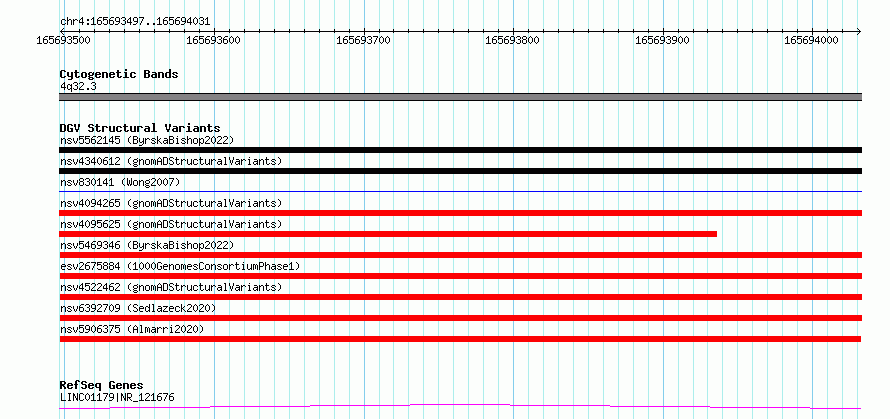Select the black bar under nsv5562145

[460, 150]
